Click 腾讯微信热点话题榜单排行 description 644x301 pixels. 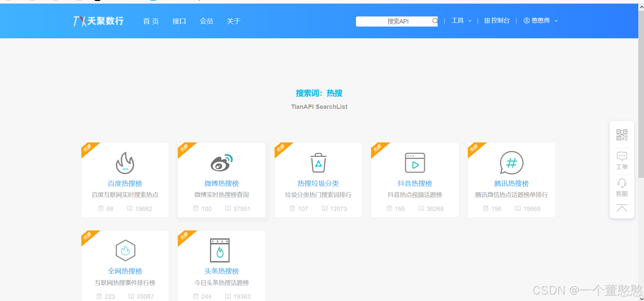[512, 195]
